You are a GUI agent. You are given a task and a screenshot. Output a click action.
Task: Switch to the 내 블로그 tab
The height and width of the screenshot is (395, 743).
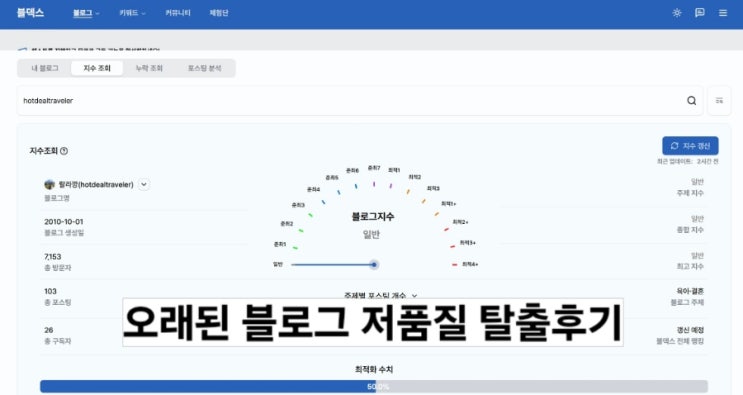[45, 68]
